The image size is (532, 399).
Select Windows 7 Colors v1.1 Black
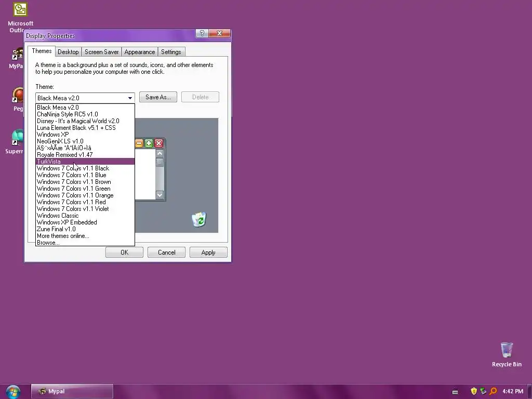pos(85,168)
